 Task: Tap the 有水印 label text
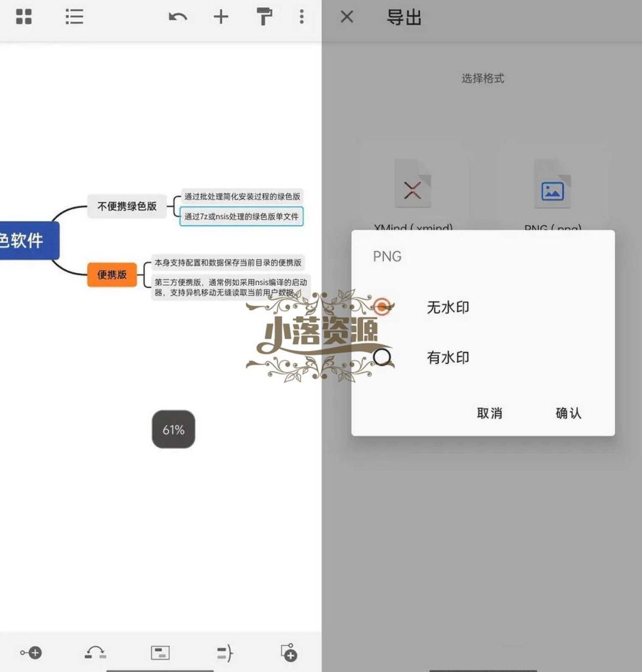[448, 358]
